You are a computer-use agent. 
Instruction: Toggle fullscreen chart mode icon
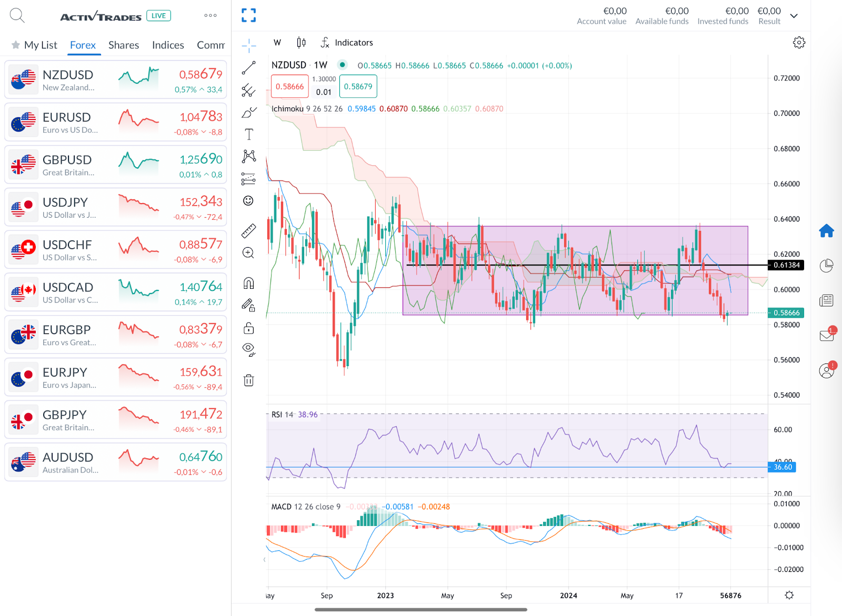(248, 15)
